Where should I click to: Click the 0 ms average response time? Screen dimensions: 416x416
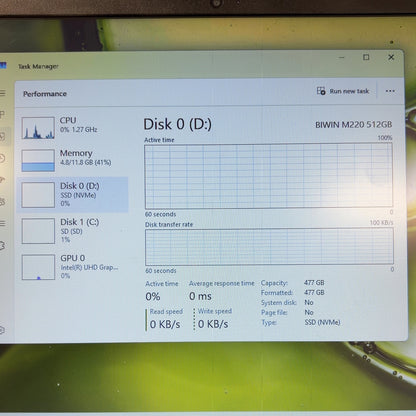pos(200,296)
